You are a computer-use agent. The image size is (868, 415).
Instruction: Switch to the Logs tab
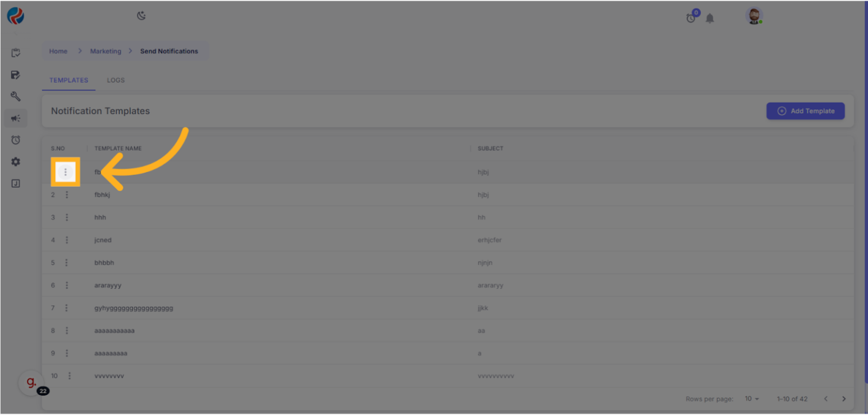point(116,80)
